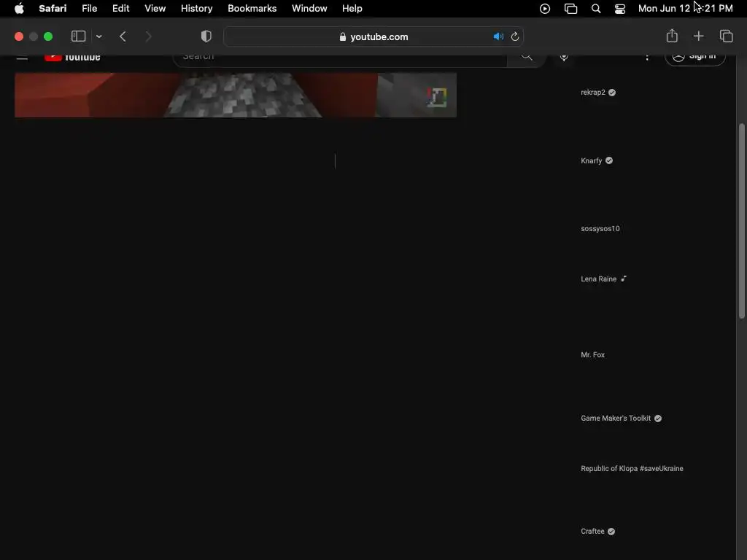Open the sossysos10 channel link
This screenshot has height=560, width=747.
600,228
